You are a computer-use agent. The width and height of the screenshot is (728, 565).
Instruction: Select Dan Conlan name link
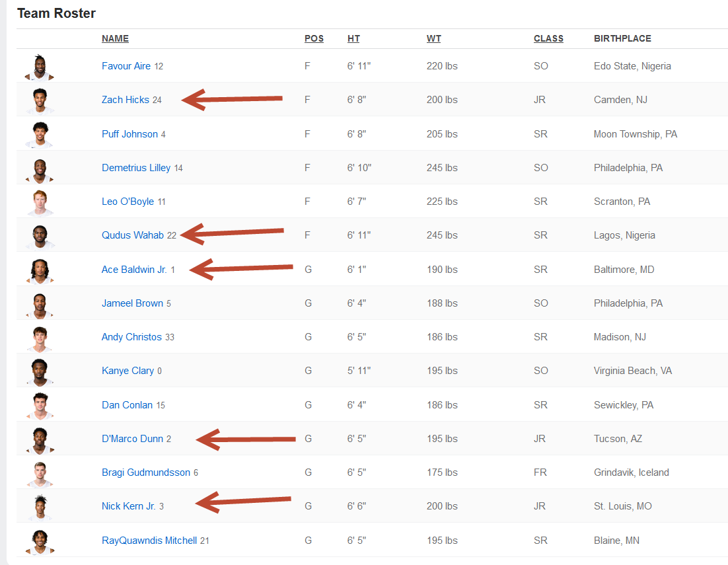[127, 405]
